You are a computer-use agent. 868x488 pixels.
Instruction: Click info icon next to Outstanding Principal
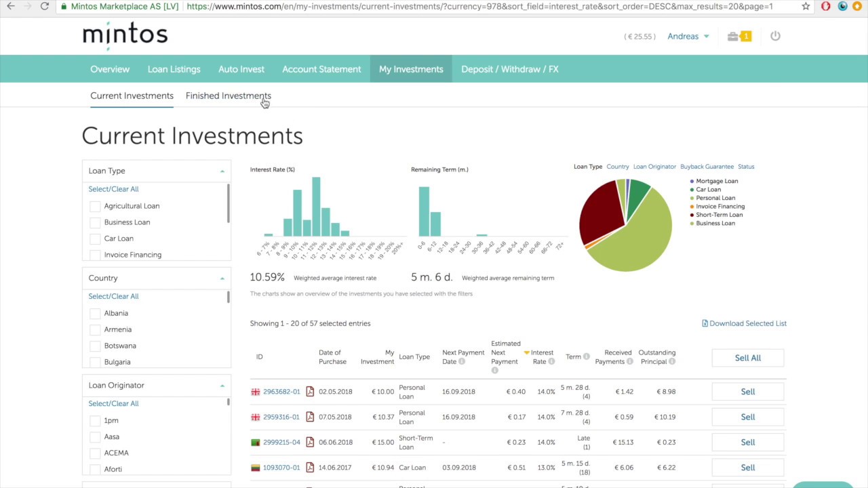click(672, 361)
